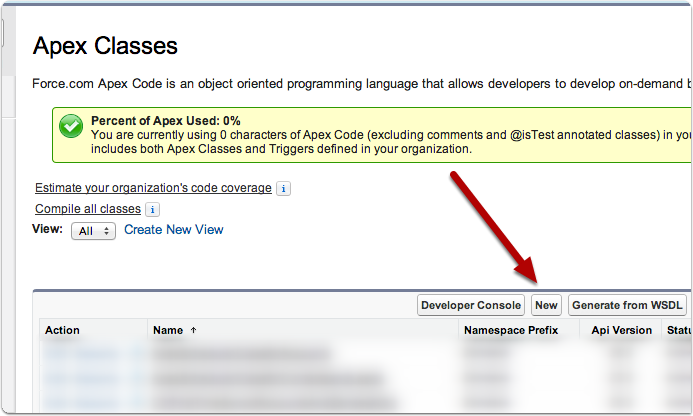Click the Generate from WSDL button
Image resolution: width=693 pixels, height=416 pixels.
tap(627, 305)
